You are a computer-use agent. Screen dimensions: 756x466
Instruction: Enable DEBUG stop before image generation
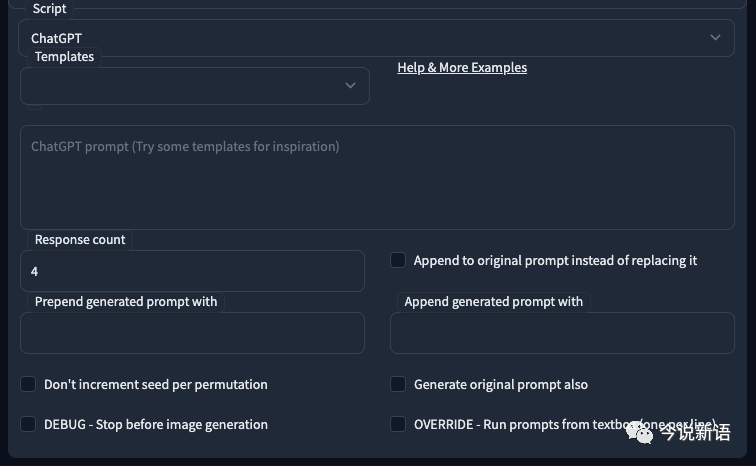(x=28, y=424)
